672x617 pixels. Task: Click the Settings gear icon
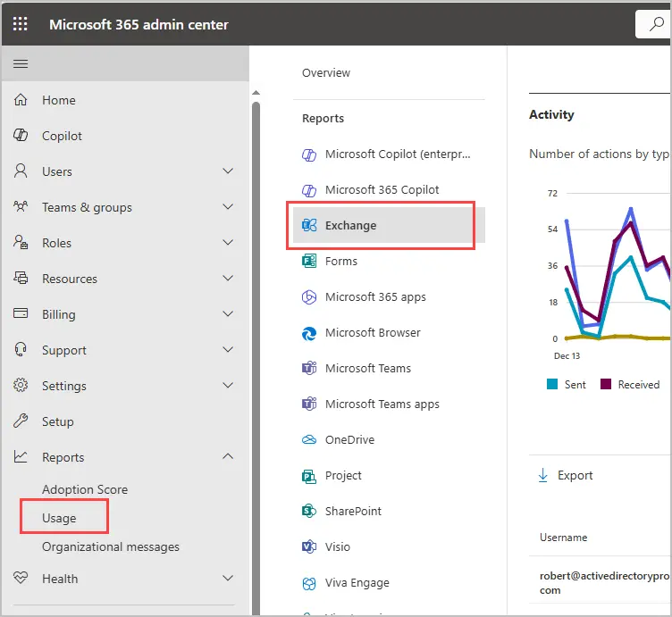click(21, 385)
